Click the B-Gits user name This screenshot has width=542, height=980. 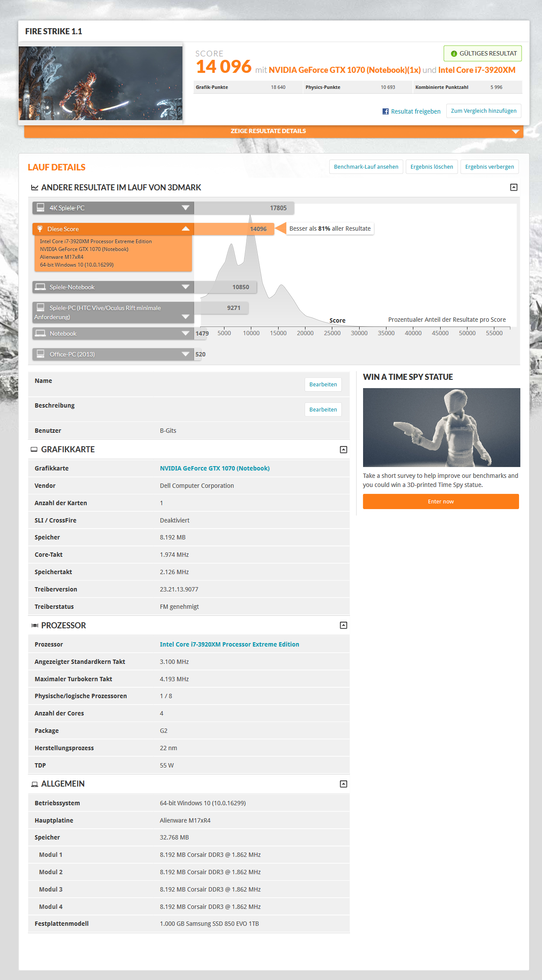point(168,431)
